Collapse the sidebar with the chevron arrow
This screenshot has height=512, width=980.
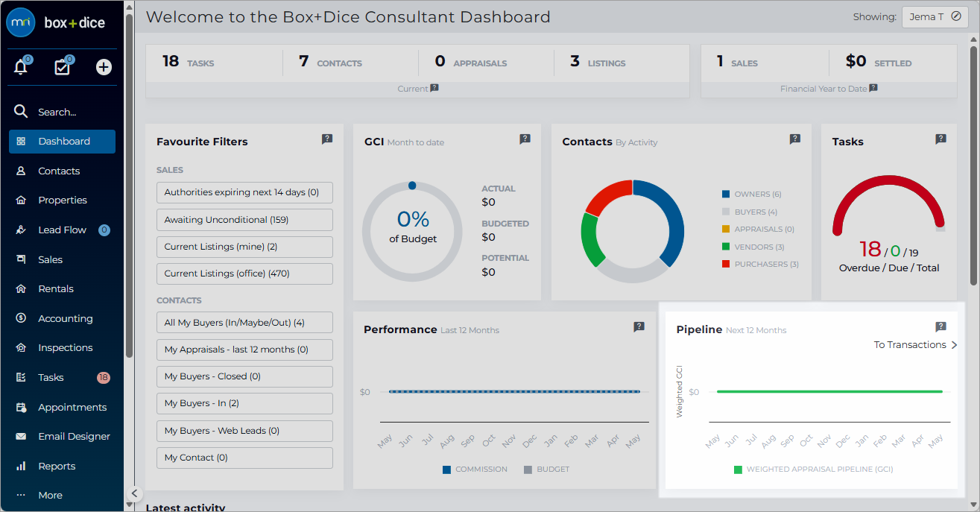133,493
